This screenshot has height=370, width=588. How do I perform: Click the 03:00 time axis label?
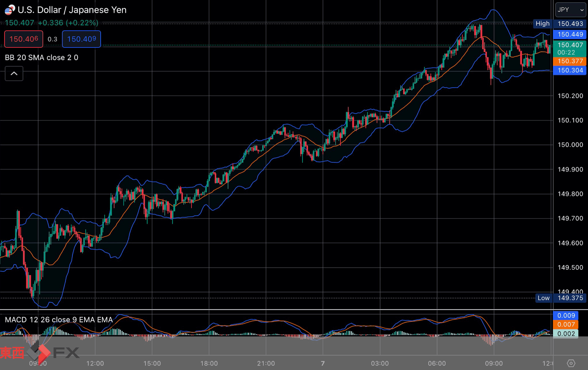(380, 363)
